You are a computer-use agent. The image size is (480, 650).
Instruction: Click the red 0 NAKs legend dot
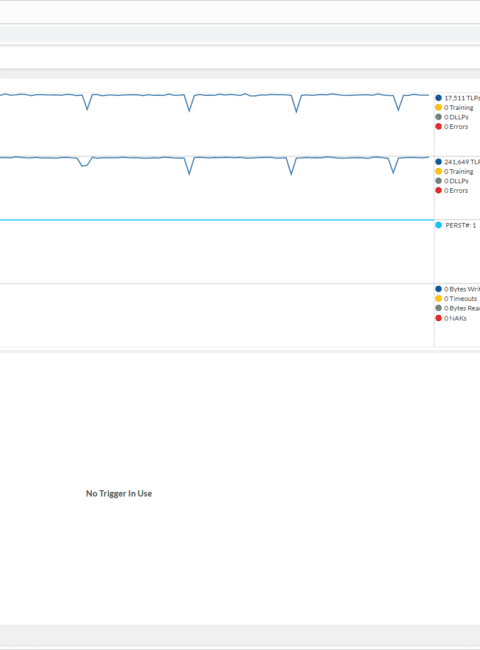tap(439, 318)
